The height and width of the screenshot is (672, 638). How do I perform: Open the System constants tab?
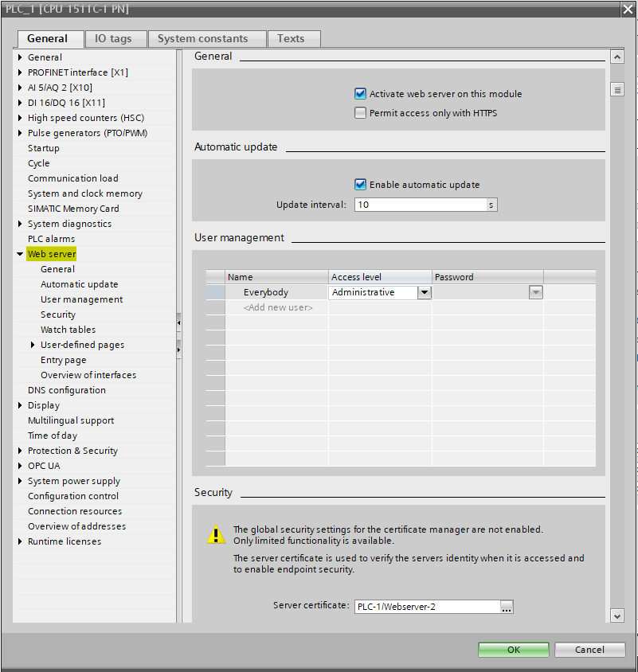(202, 38)
